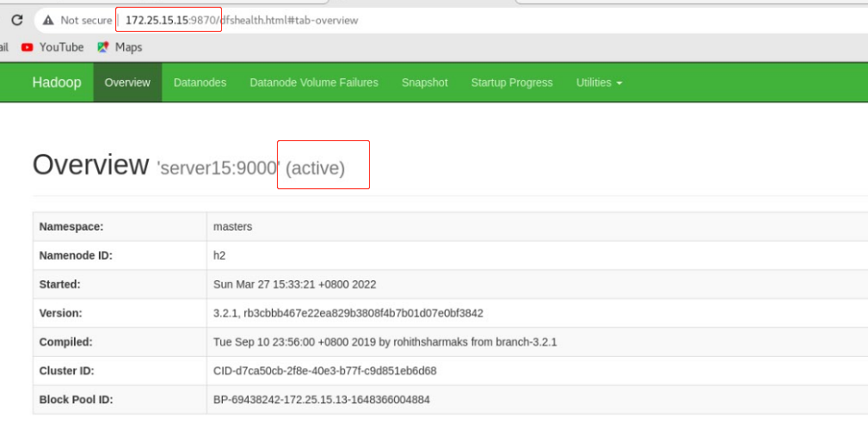The height and width of the screenshot is (442, 868).
Task: Open the Datanodes tab
Action: point(200,83)
